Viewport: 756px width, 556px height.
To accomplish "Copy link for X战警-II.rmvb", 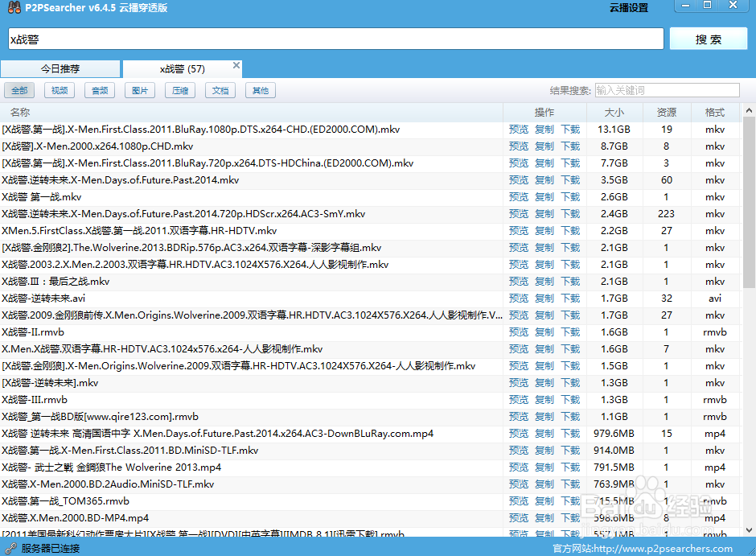I will point(544,332).
